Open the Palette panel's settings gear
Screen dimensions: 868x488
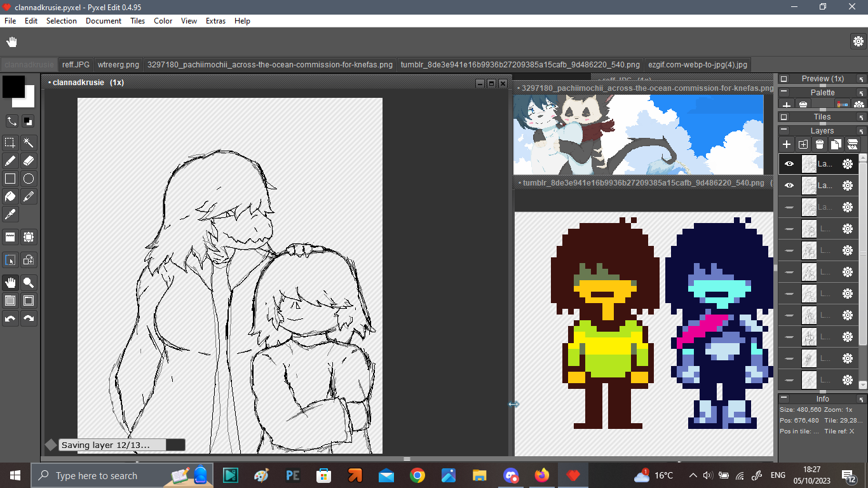(859, 105)
